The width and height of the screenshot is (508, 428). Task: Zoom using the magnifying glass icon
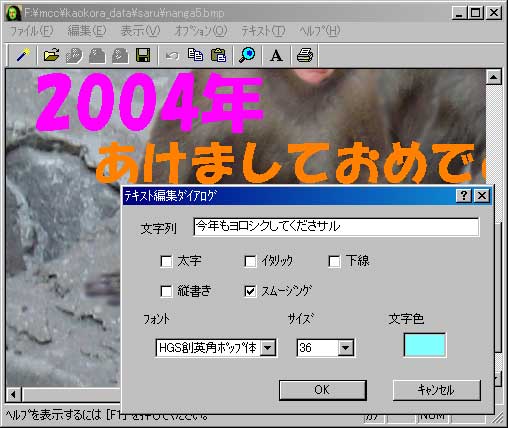(247, 55)
